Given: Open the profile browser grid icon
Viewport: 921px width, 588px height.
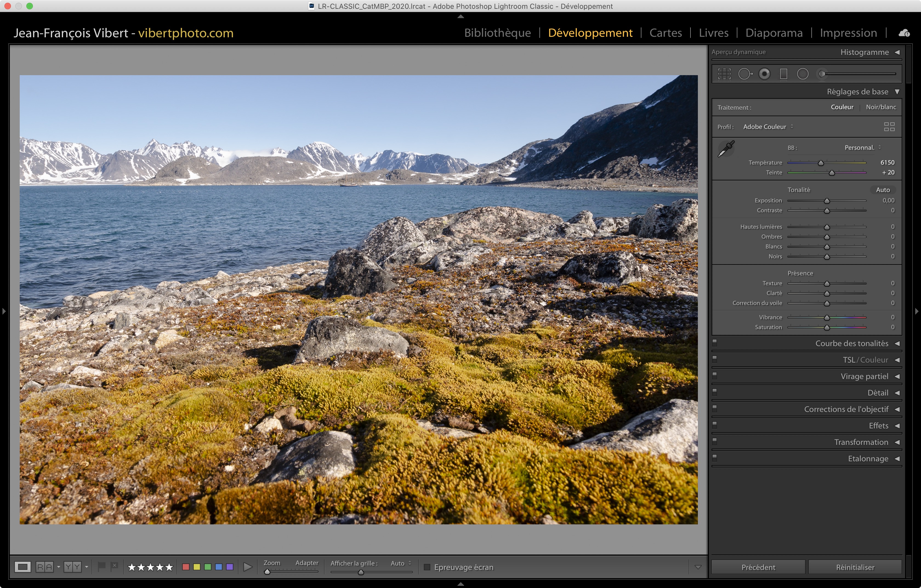Looking at the screenshot, I should click(889, 127).
